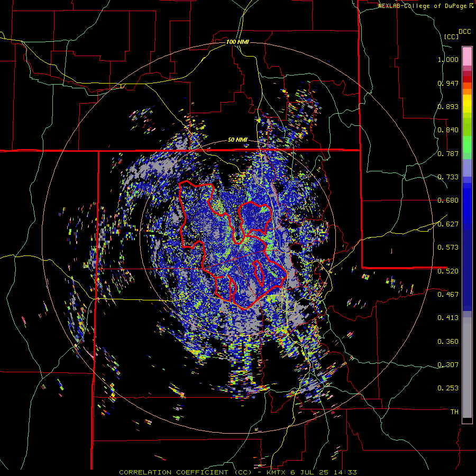
Task: Click the Correlation Coefficient KMTX timestamp caption
Action: 238,472
